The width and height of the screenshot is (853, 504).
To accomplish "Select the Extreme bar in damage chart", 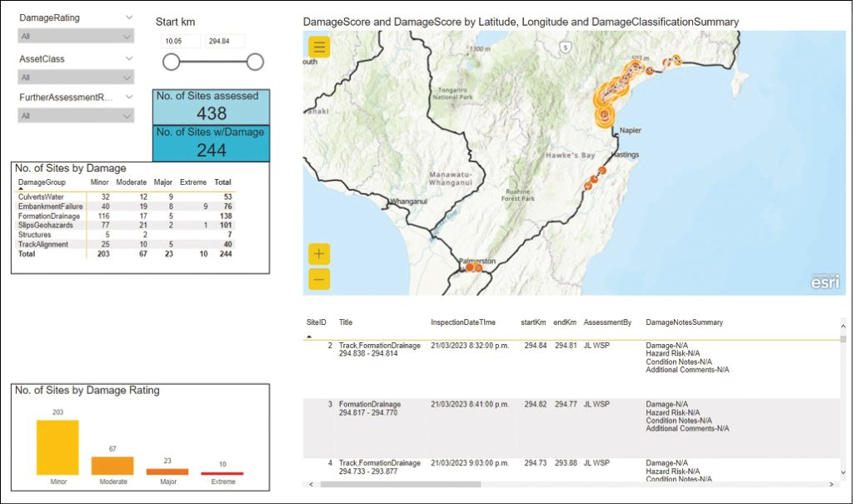I will pyautogui.click(x=222, y=473).
